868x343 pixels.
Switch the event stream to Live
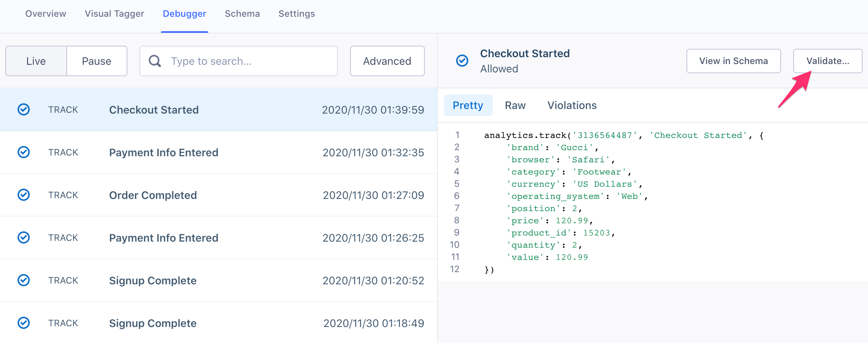(x=36, y=61)
